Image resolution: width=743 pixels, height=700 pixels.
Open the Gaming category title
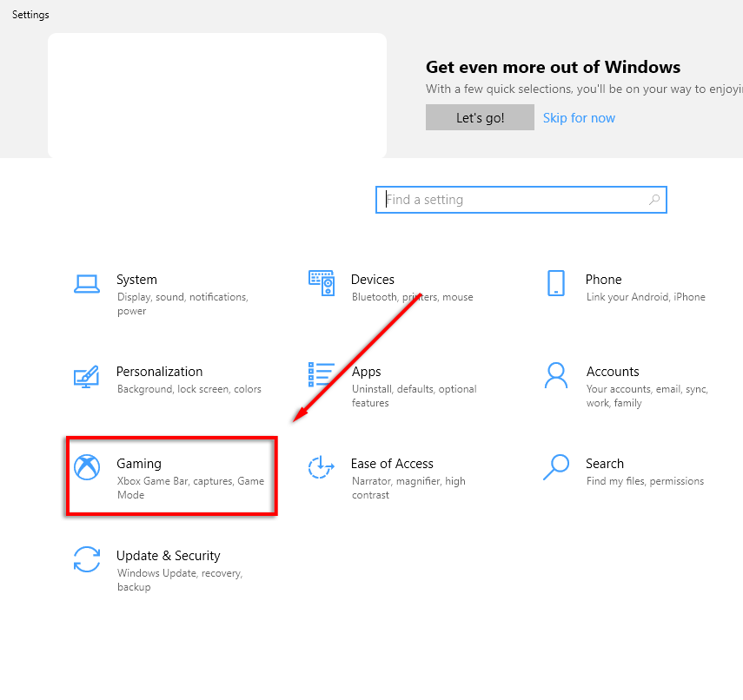(x=139, y=464)
